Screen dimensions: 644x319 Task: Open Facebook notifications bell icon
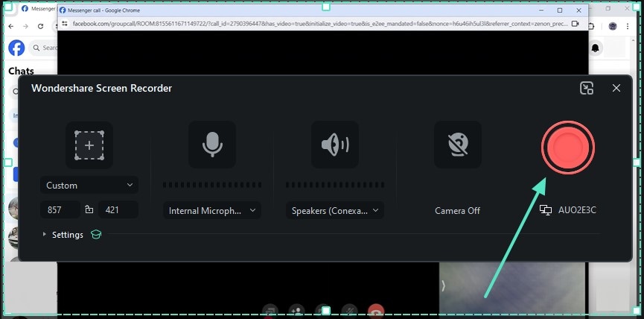click(595, 48)
